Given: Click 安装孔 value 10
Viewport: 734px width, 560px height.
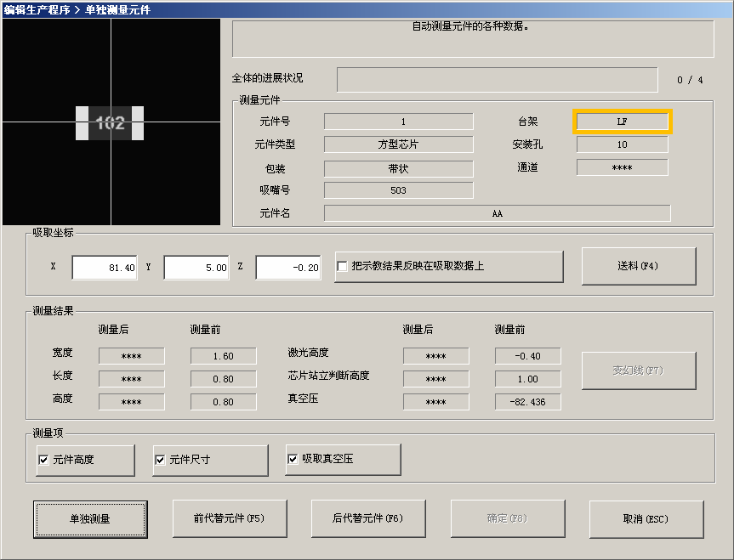Looking at the screenshot, I should [622, 144].
